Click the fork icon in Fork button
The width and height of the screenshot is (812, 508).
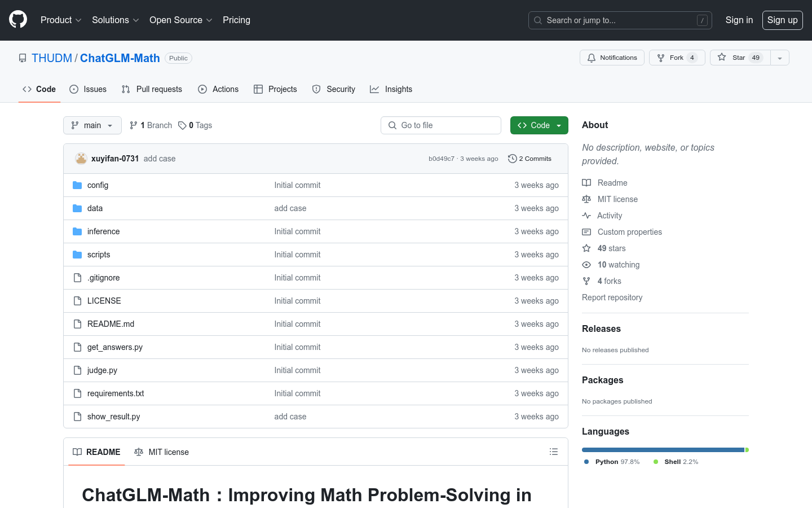tap(661, 58)
